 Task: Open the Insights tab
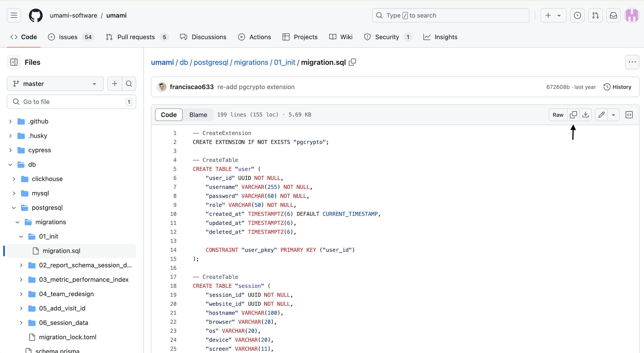click(x=440, y=37)
